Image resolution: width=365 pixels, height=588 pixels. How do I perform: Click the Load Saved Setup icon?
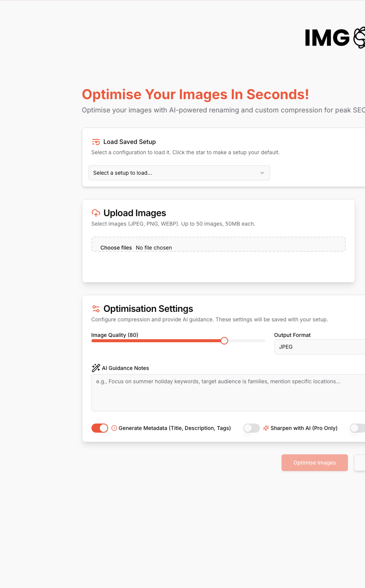[x=96, y=142]
